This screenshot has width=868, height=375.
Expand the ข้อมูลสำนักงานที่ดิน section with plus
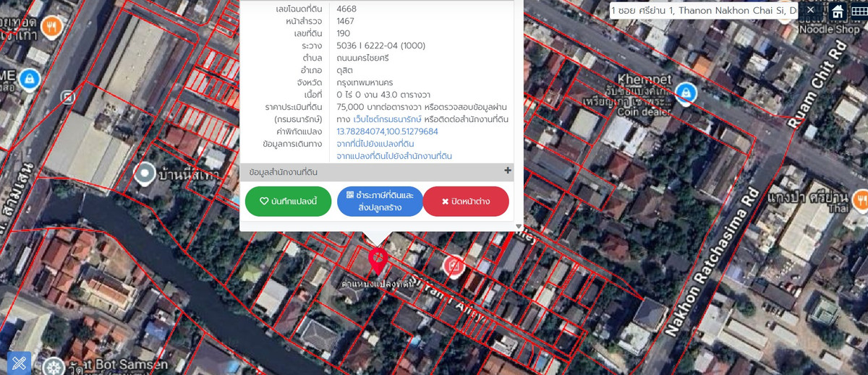507,171
